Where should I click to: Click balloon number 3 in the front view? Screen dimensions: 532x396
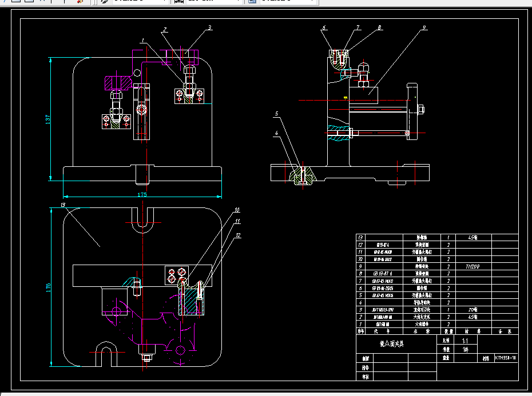(x=210, y=27)
